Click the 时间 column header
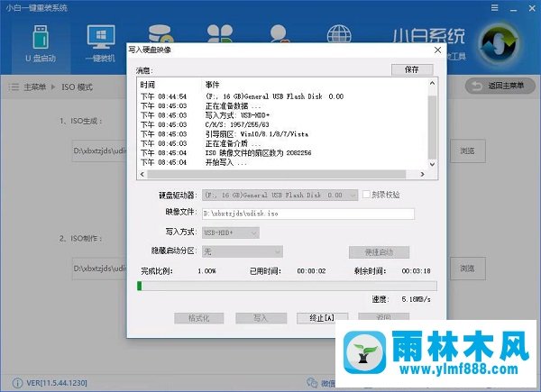Image resolution: width=541 pixels, height=392 pixels. (147, 85)
